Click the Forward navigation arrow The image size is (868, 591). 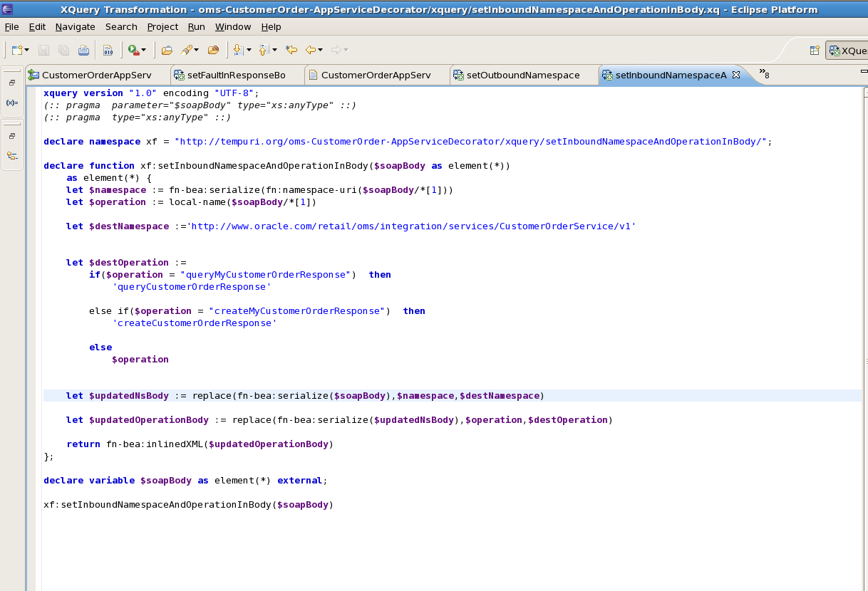click(336, 50)
